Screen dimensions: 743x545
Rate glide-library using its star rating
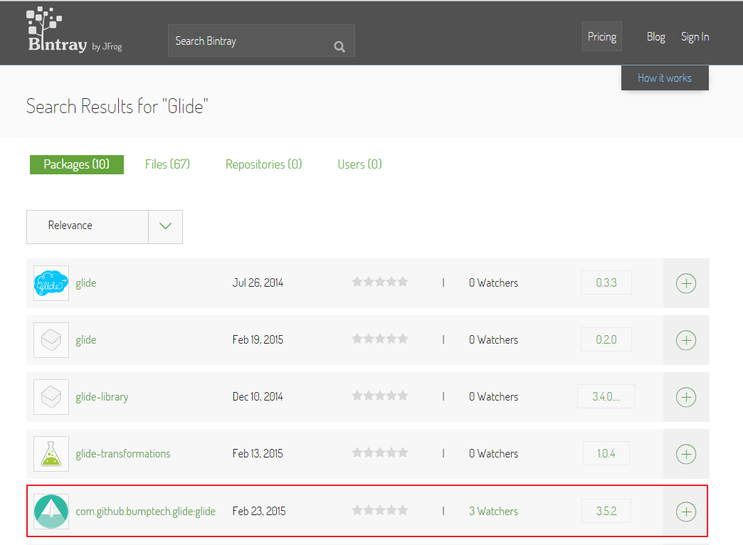tap(380, 397)
